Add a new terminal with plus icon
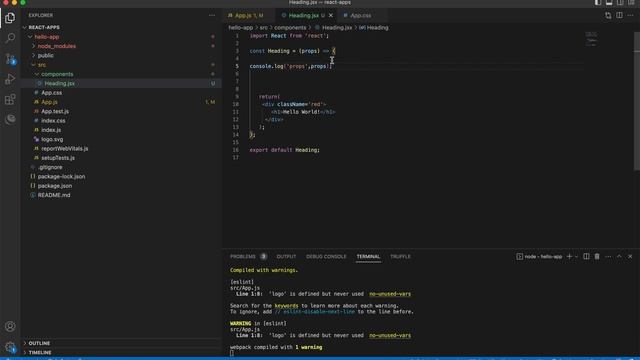The image size is (640, 360). coord(569,256)
